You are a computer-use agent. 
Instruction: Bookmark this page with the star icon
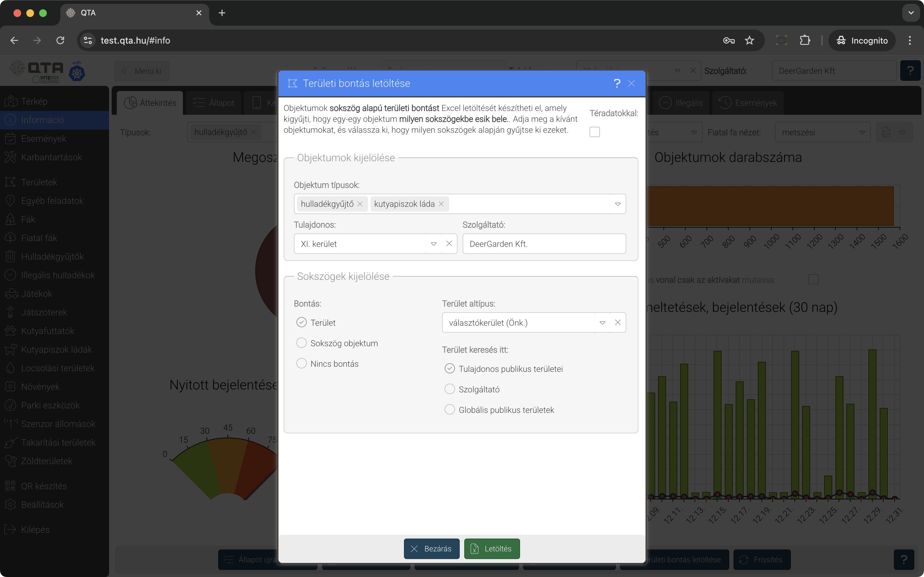(749, 40)
